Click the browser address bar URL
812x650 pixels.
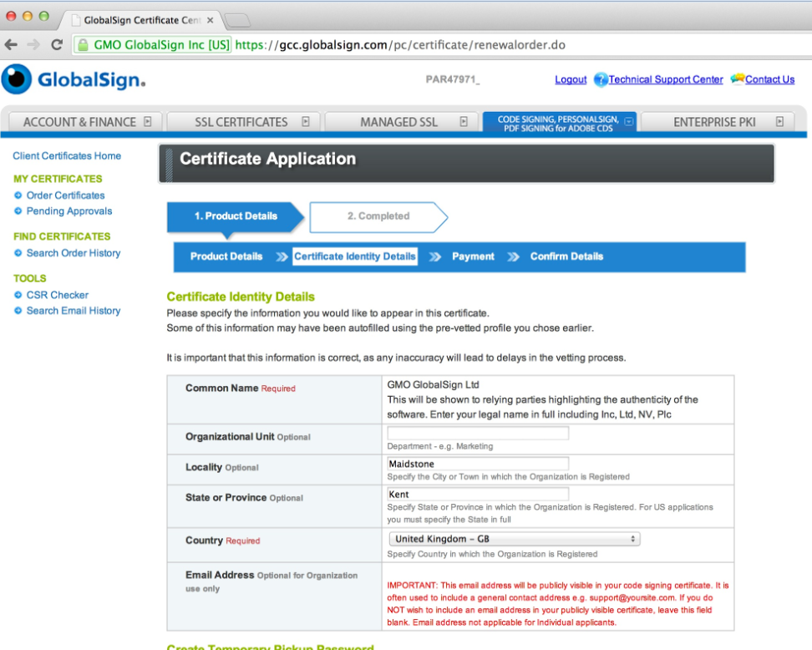coord(400,45)
